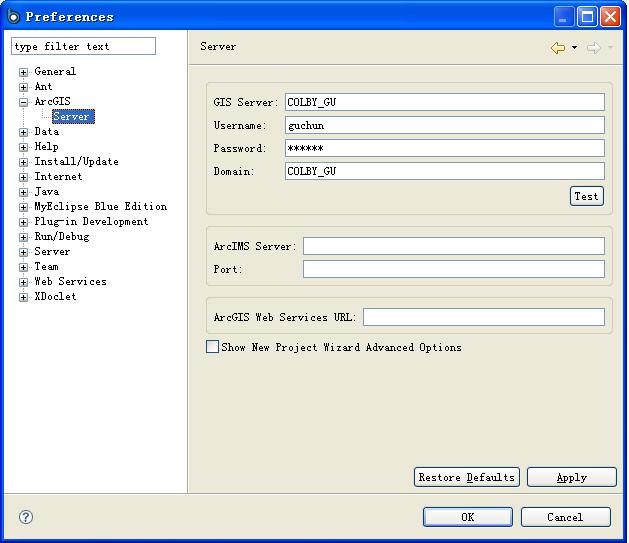Click the ArcGIS Web Services URL field
The image size is (629, 543).
click(484, 317)
